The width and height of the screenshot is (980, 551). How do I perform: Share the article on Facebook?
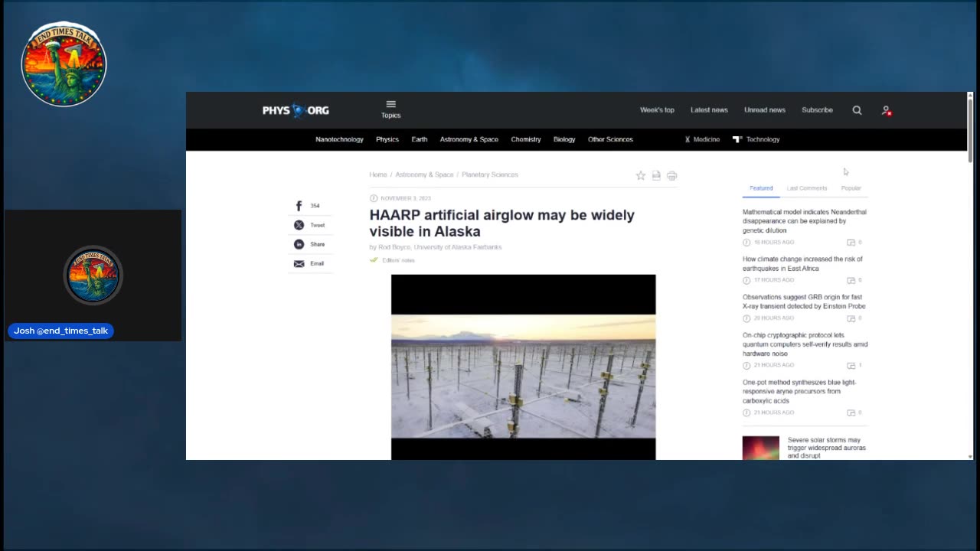pos(299,206)
